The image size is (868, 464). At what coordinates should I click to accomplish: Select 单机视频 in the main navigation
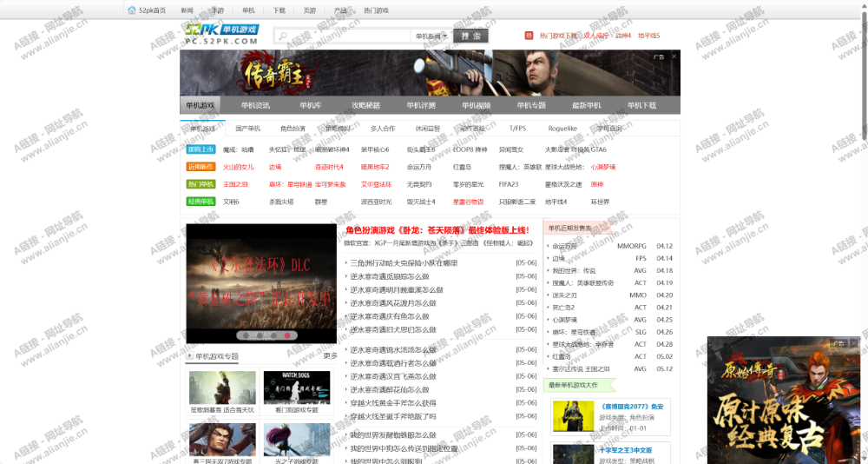coord(476,105)
